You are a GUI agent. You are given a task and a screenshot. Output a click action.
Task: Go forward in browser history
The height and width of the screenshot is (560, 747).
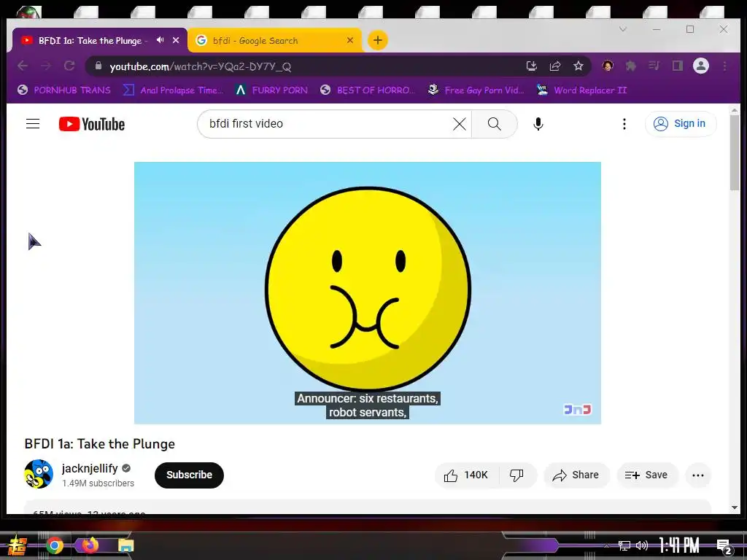coord(46,66)
